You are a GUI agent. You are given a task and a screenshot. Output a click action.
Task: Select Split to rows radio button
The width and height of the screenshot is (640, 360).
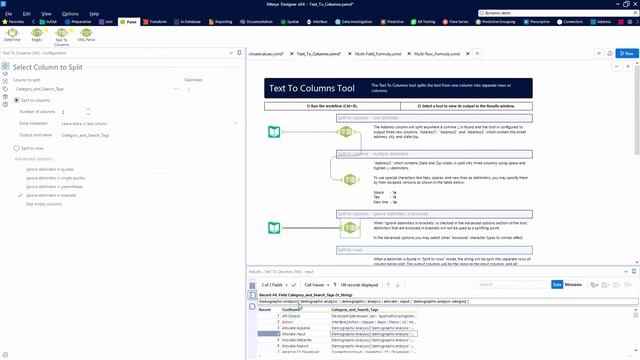coord(16,148)
